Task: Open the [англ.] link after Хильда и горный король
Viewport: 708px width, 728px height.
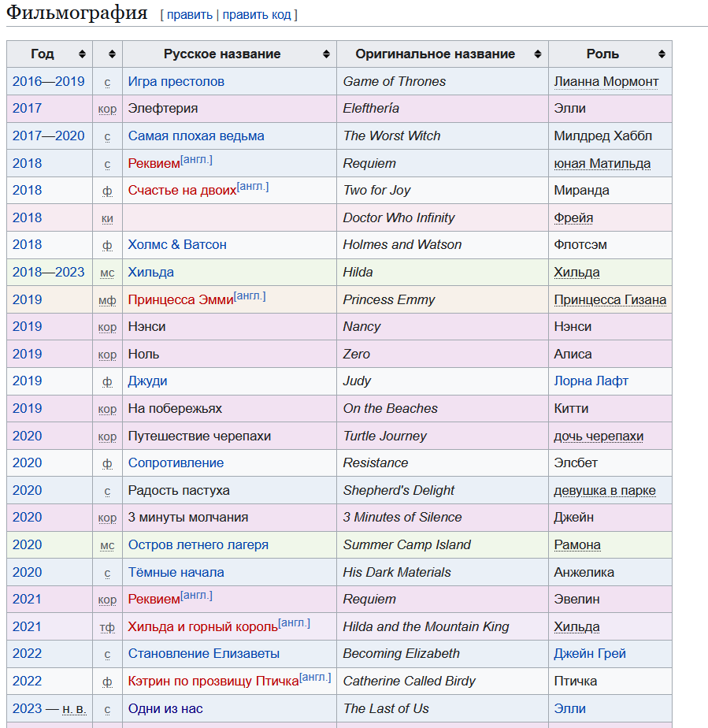Action: coord(295,623)
